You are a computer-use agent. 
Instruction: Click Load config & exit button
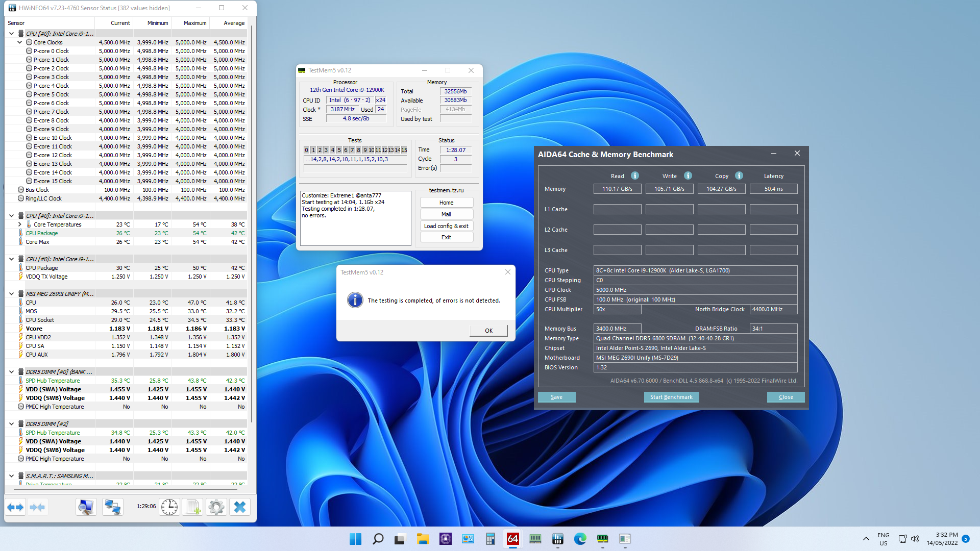pos(447,226)
